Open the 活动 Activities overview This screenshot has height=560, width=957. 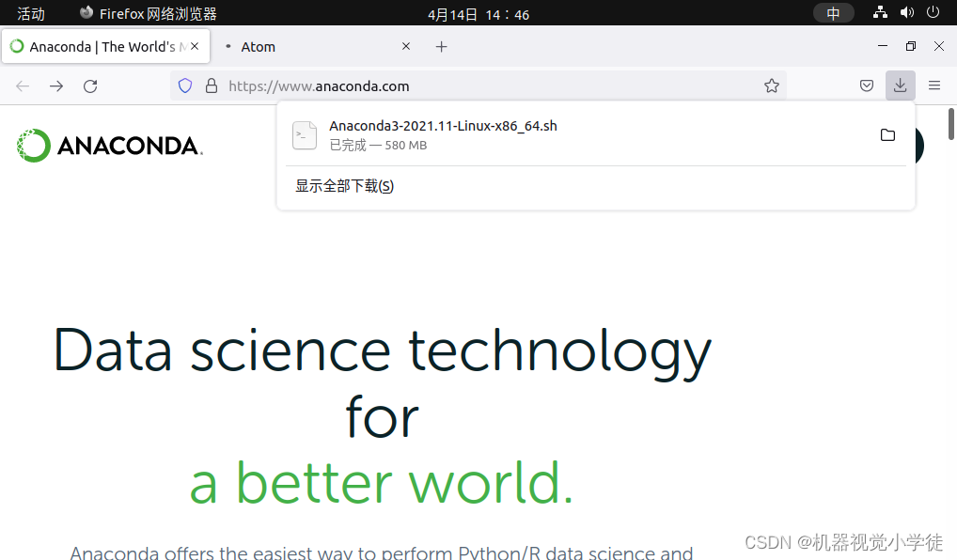(x=30, y=13)
